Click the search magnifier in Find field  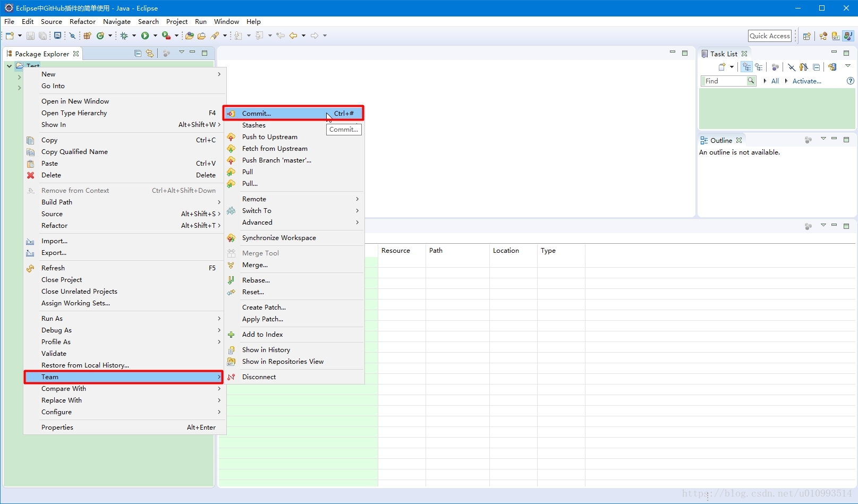point(751,81)
